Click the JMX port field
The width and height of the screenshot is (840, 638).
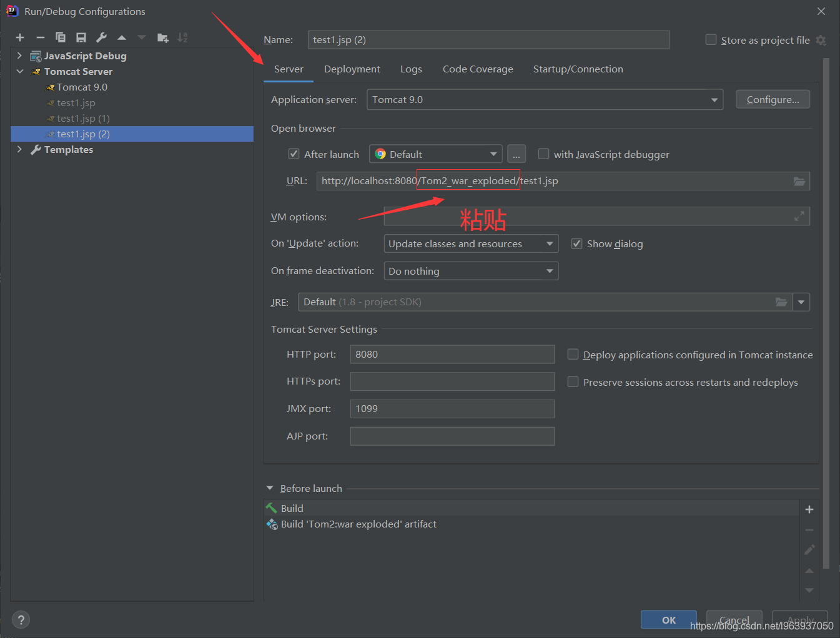click(452, 409)
